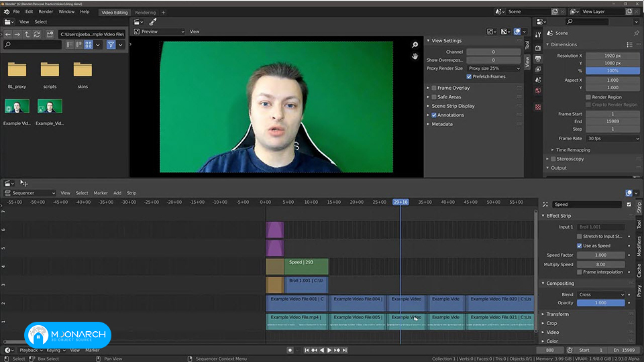644x362 pixels.
Task: Click the play button in timeline
Action: click(x=329, y=350)
